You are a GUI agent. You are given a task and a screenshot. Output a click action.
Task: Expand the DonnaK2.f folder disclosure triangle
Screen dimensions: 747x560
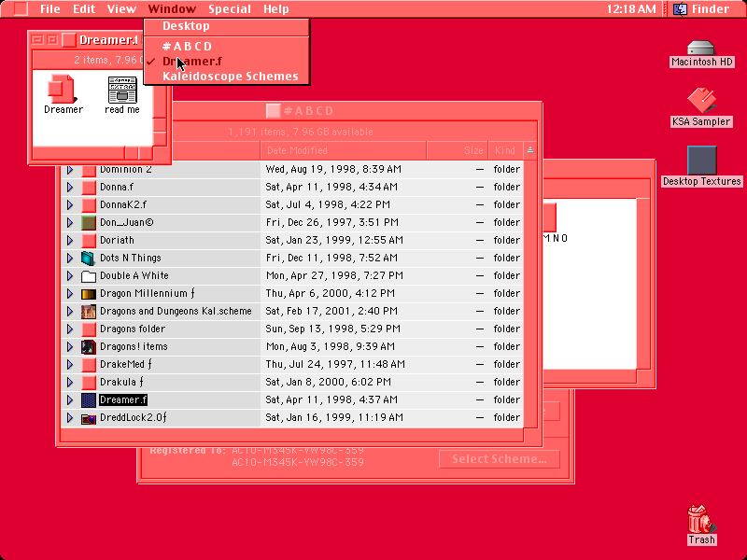(x=70, y=204)
